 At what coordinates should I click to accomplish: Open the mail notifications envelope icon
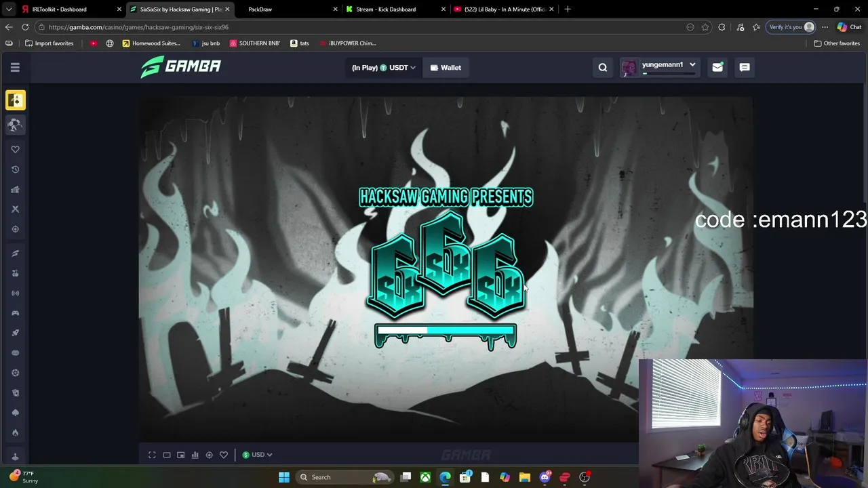(x=717, y=67)
